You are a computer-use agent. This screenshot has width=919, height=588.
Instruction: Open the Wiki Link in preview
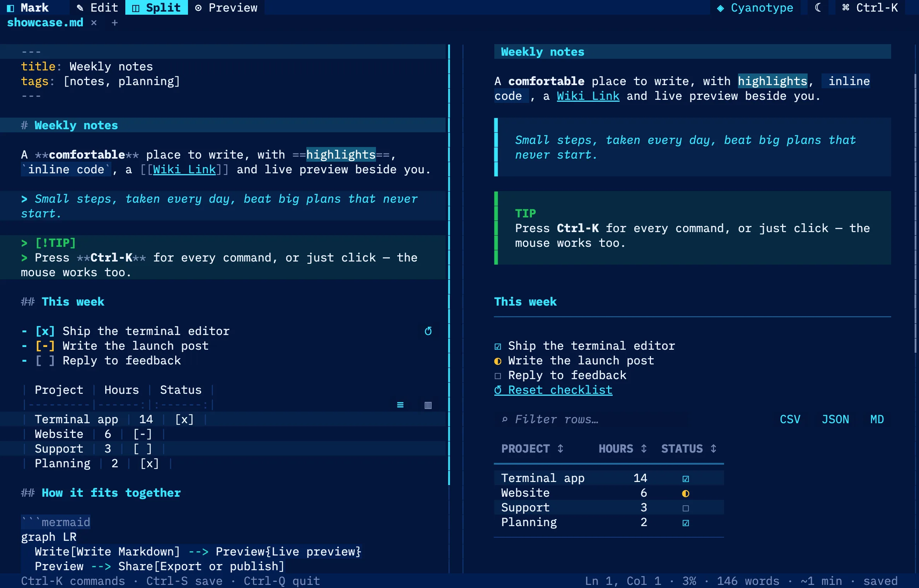point(588,96)
